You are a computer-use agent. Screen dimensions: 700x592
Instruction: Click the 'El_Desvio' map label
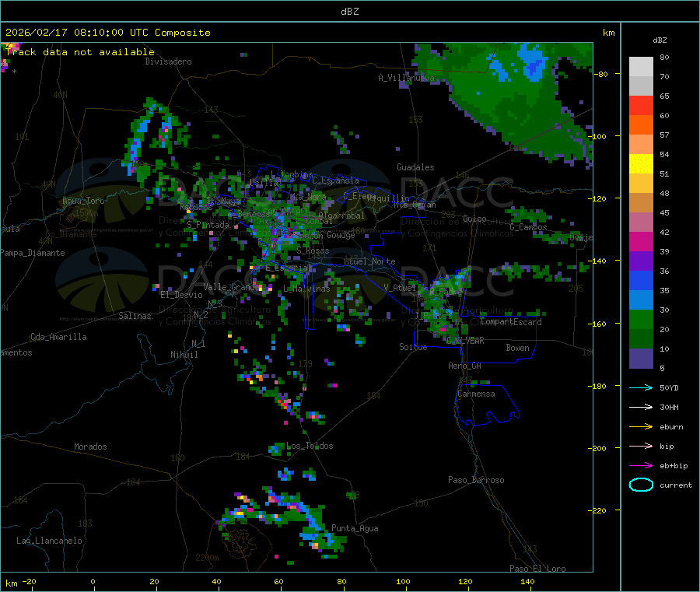(181, 295)
